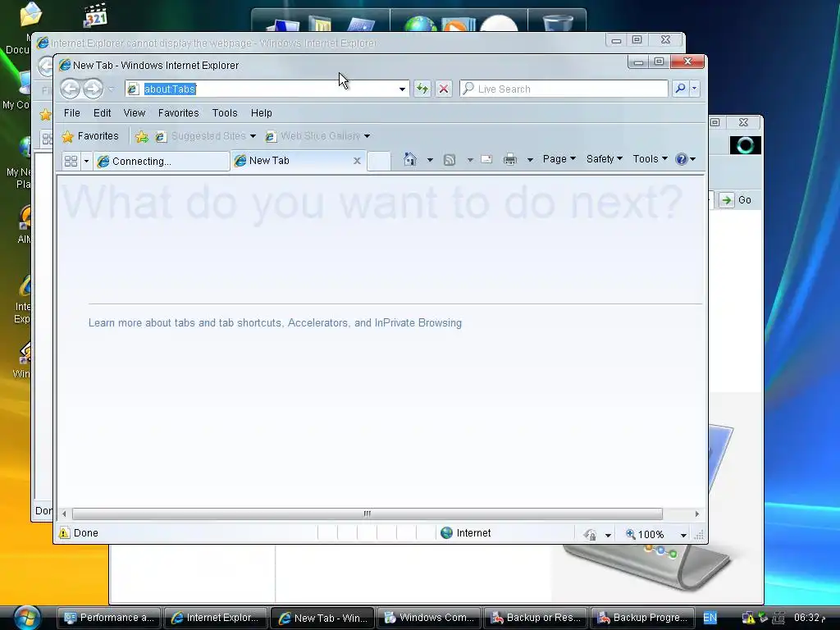The image size is (840, 630).
Task: Click the Quick Tabs grid icon
Action: click(71, 161)
